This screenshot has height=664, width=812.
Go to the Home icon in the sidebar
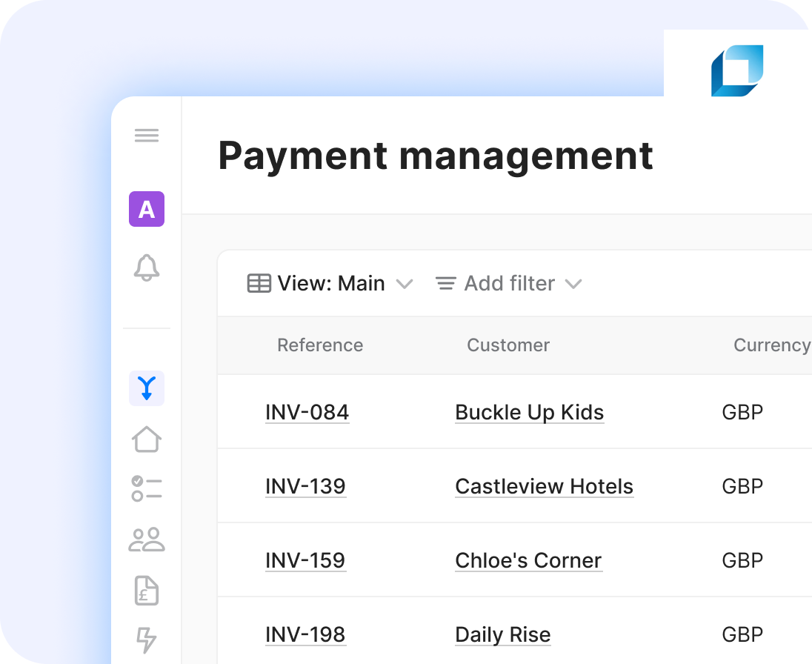tap(146, 439)
